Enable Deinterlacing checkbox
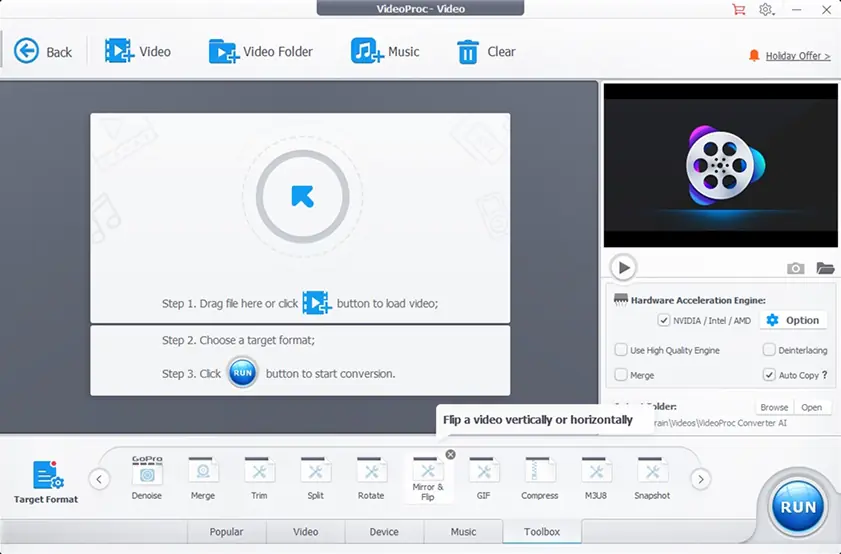Image resolution: width=841 pixels, height=554 pixels. pyautogui.click(x=769, y=350)
